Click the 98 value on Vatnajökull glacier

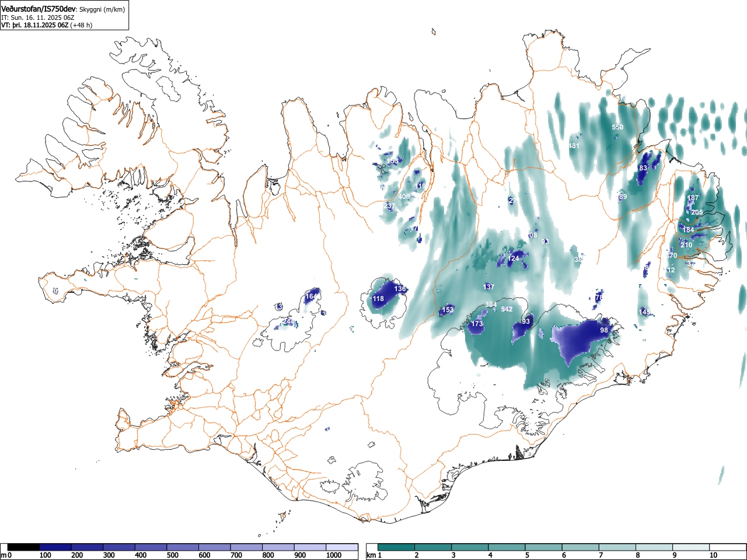pos(604,330)
